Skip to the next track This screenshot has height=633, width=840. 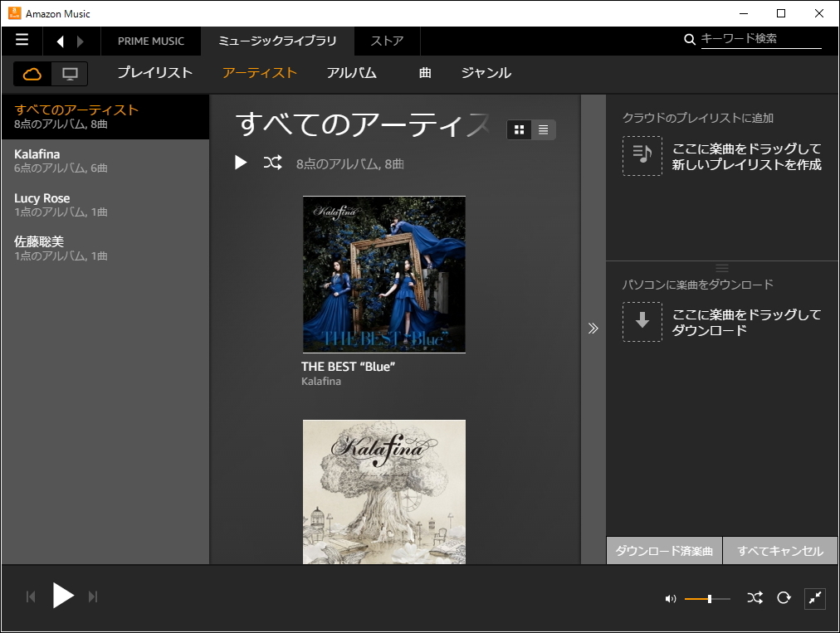[x=93, y=596]
